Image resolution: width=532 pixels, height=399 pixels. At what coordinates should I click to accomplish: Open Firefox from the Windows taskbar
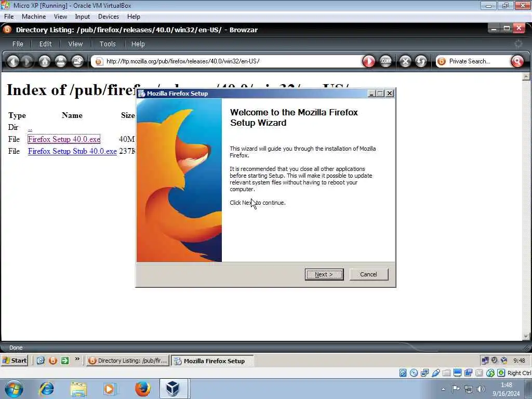[143, 389]
